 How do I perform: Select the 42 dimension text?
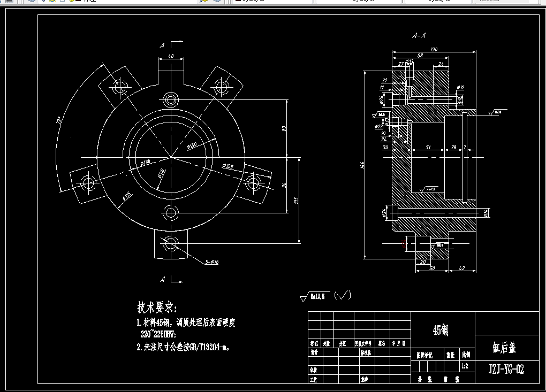click(462, 268)
